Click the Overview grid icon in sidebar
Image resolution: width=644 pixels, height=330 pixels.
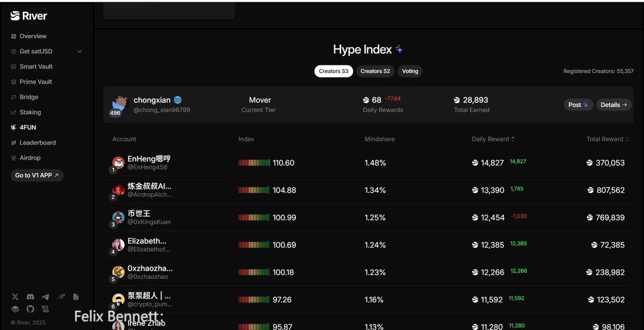pos(14,36)
